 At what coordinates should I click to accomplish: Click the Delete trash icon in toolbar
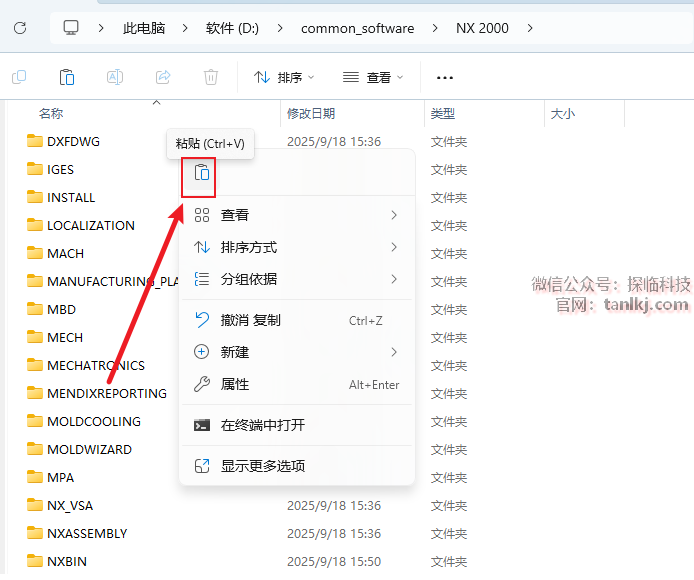click(211, 77)
